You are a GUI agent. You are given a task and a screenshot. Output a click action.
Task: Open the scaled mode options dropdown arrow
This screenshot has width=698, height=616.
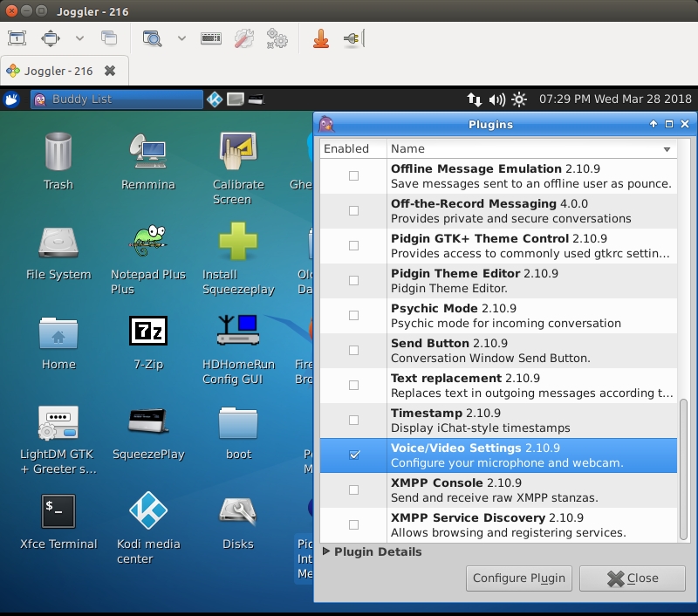coord(181,38)
